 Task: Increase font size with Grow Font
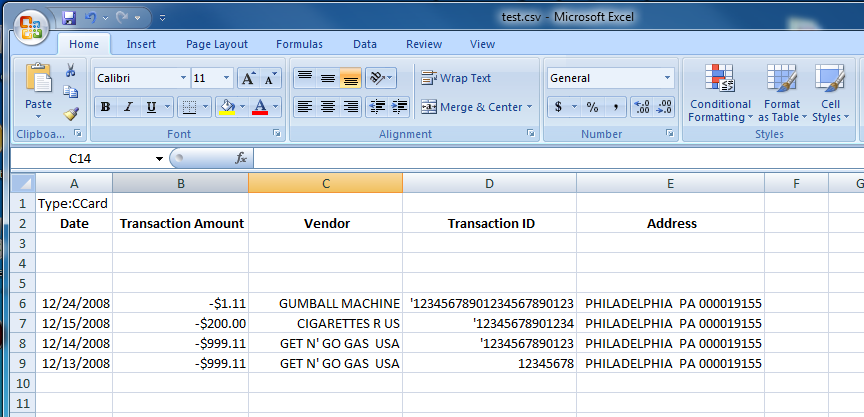tap(247, 78)
